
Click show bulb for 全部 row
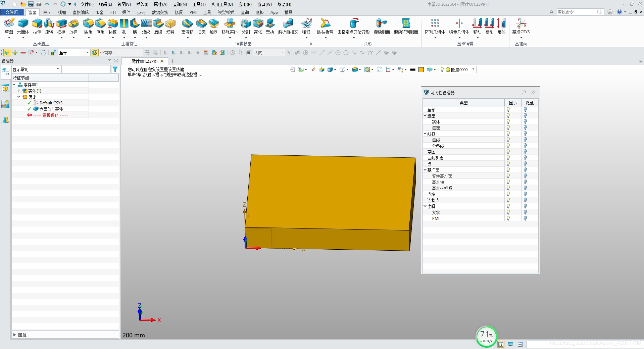(x=508, y=110)
